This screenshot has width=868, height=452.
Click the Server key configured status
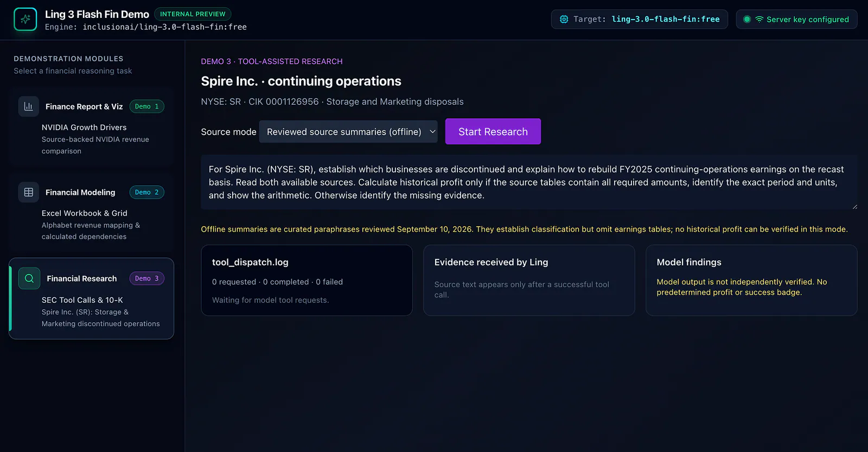[x=796, y=20]
